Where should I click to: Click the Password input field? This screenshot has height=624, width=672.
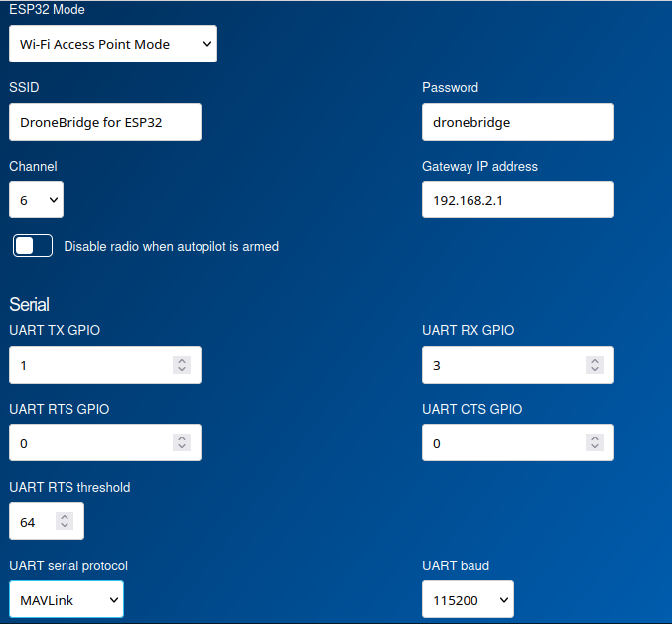(517, 123)
